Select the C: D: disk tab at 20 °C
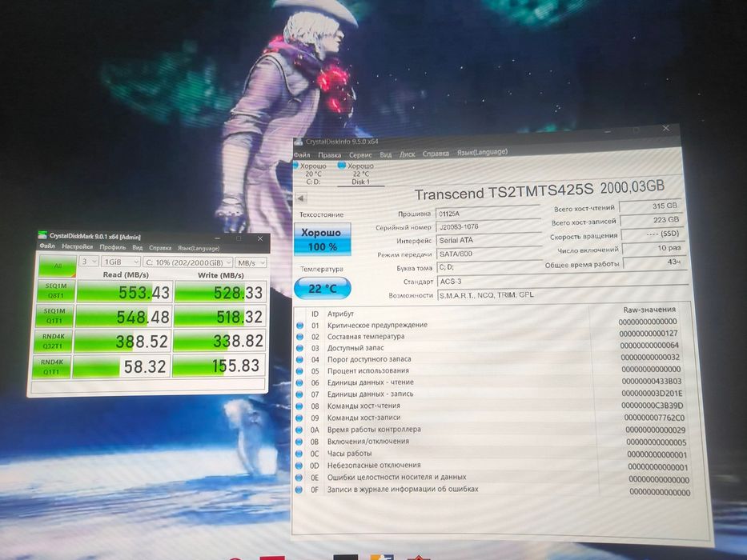Viewport: 747px width, 560px height. pos(313,174)
